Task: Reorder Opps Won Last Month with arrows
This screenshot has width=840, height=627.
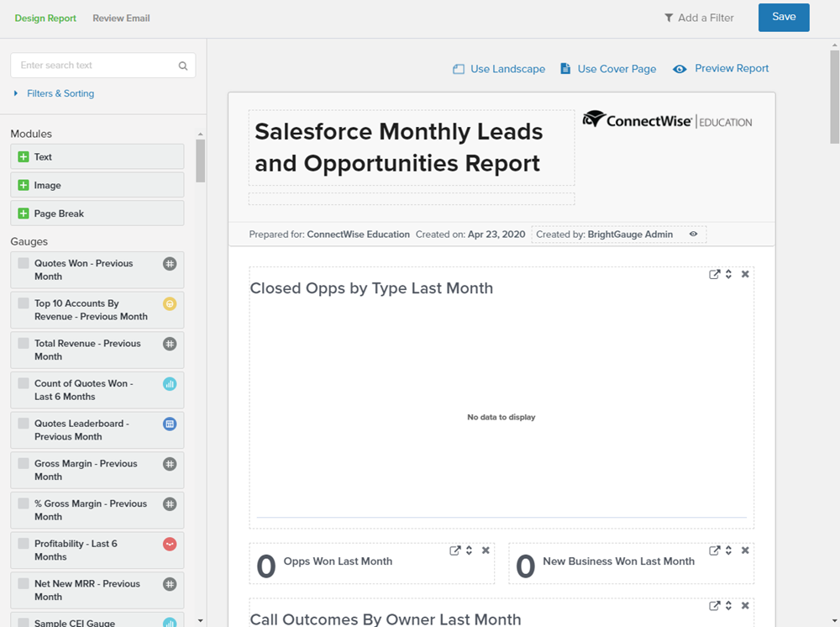Action: click(x=469, y=551)
